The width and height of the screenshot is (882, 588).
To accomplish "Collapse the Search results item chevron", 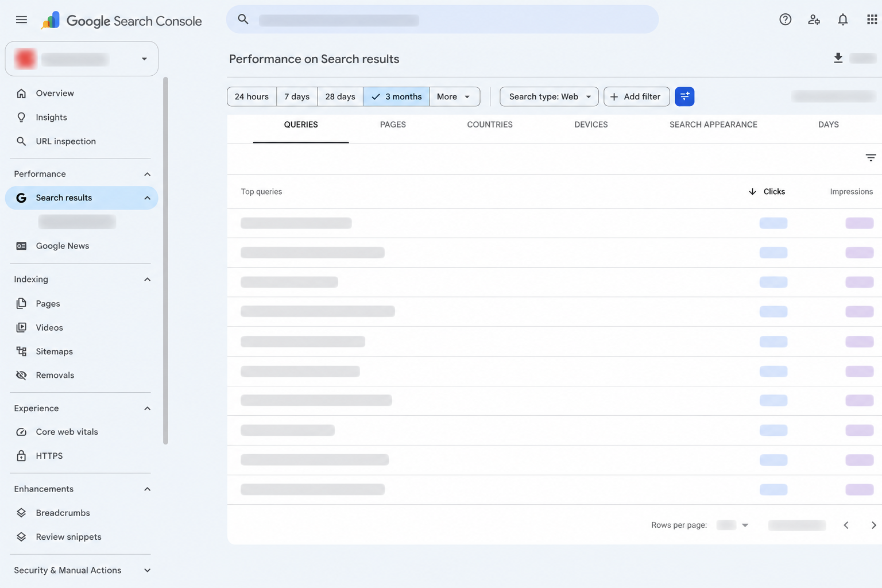I will tap(147, 198).
